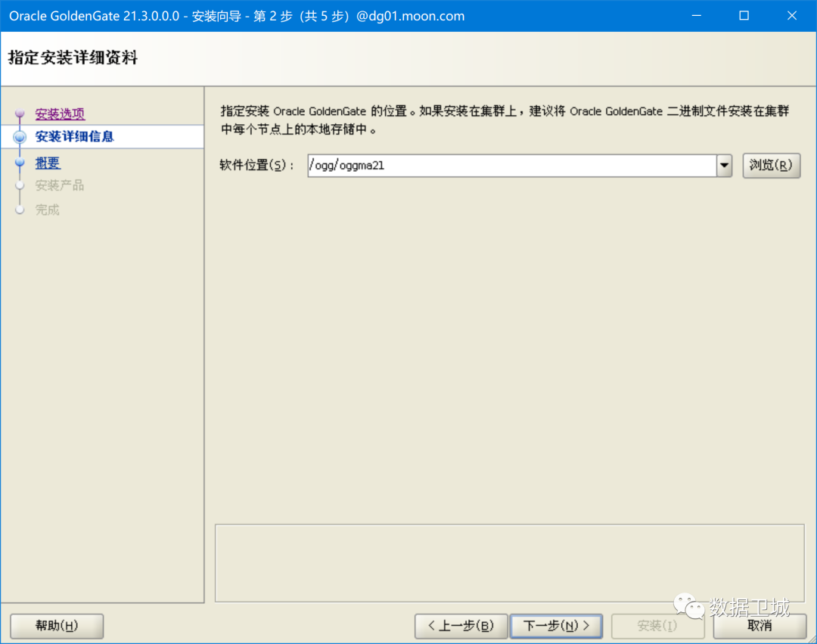Click the 完成 step label
The image size is (817, 644).
coord(48,210)
